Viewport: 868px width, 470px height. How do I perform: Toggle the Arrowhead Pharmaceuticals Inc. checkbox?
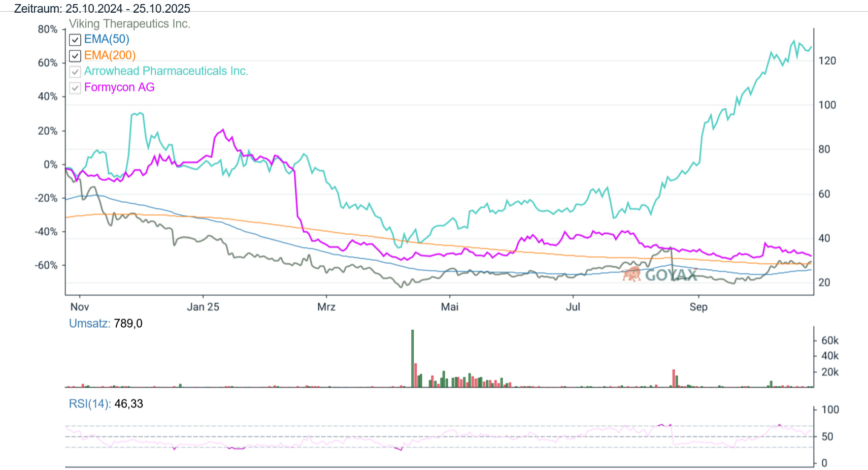coord(75,72)
